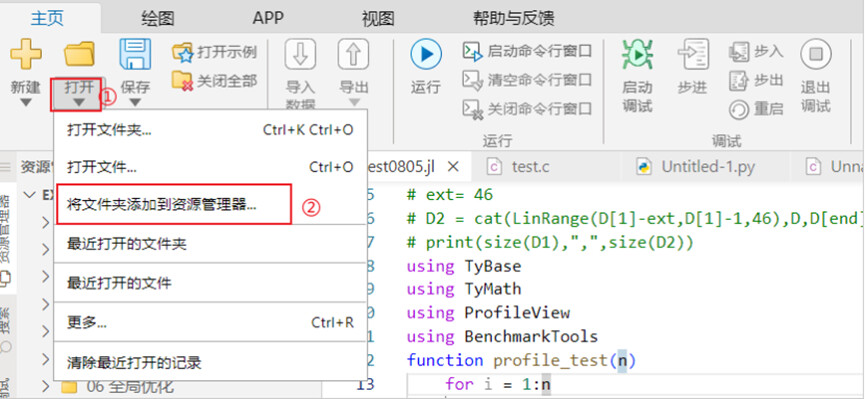Click code line using ProfileView
The height and width of the screenshot is (399, 865).
(488, 313)
